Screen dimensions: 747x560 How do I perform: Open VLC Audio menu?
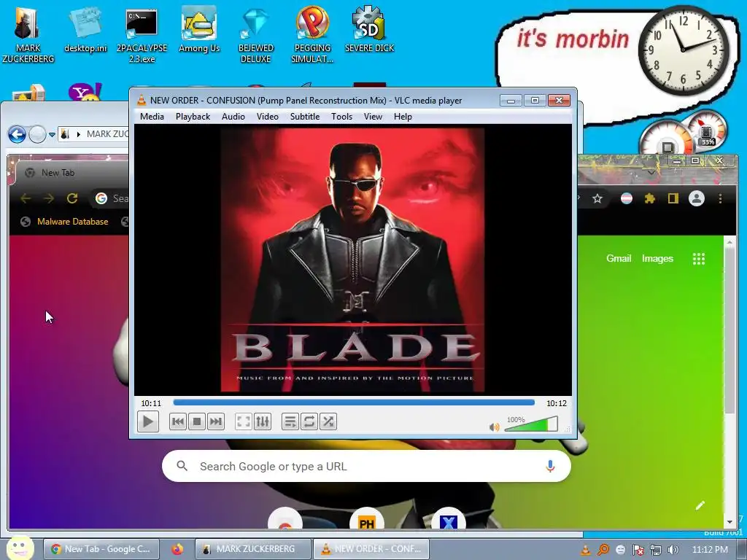233,117
